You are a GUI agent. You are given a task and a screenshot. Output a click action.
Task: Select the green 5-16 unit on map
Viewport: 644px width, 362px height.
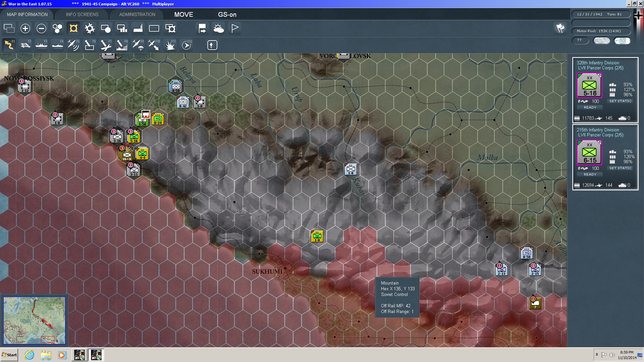[134, 137]
